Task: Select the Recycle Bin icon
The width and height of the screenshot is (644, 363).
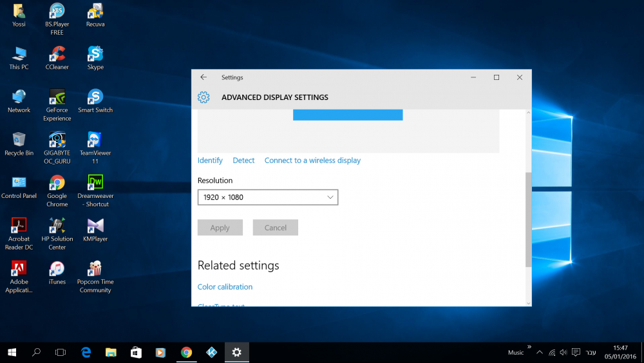Action: tap(19, 144)
